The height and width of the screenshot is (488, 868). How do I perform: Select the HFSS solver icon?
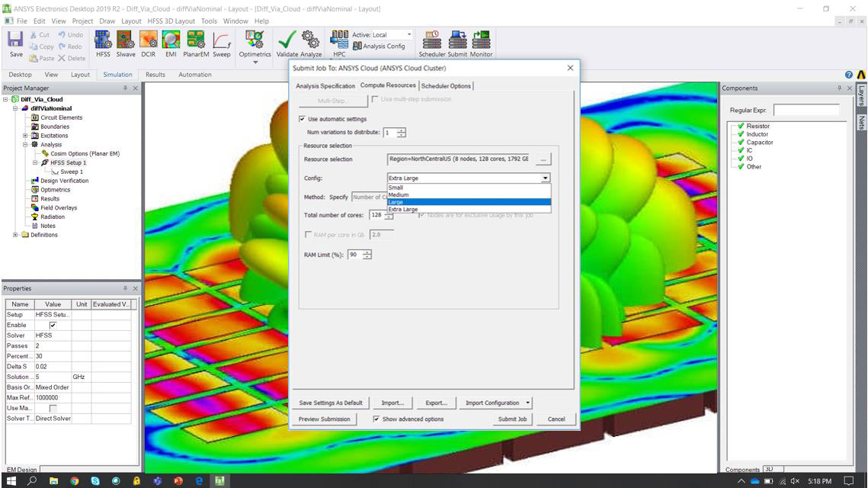(x=103, y=43)
